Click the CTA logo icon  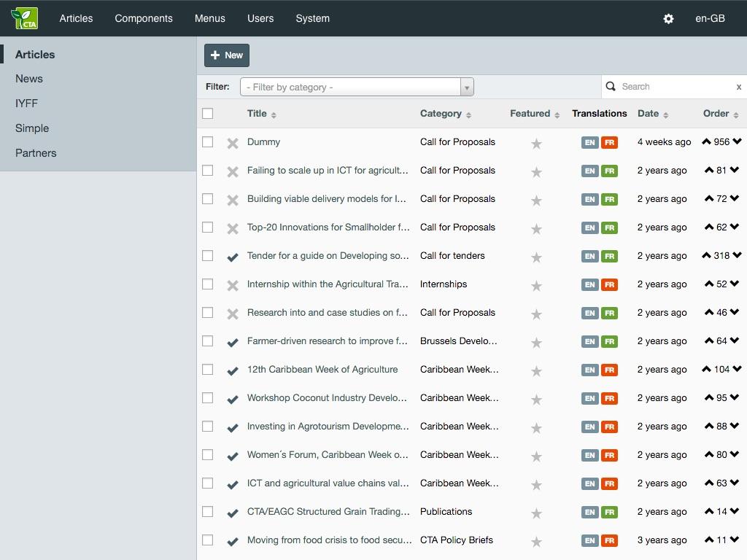(x=24, y=18)
